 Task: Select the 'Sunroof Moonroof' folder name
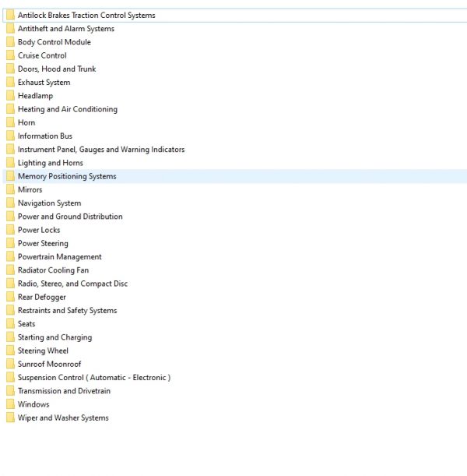(50, 364)
